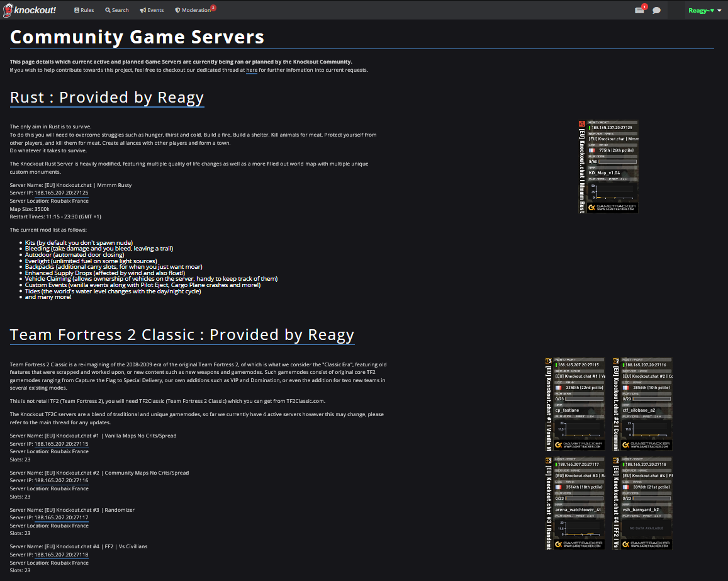Click the 'Vehicle Claiming' mod bullet
The image size is (728, 581).
tap(152, 279)
